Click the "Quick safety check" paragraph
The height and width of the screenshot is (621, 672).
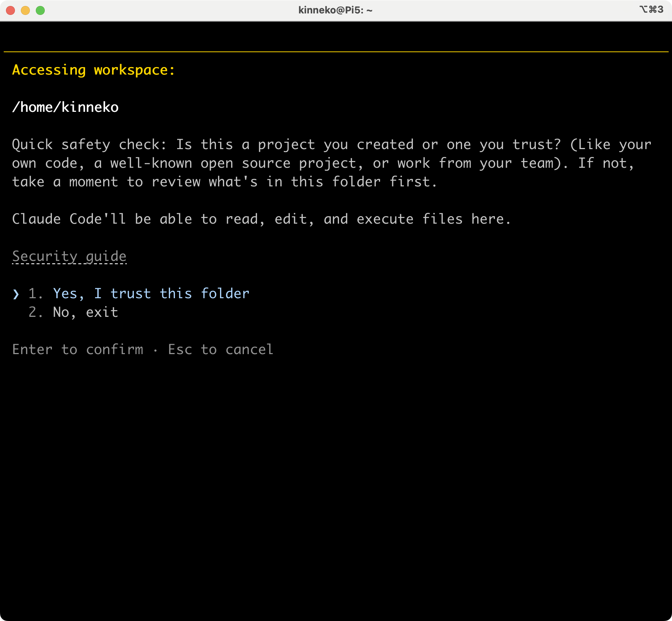click(332, 163)
